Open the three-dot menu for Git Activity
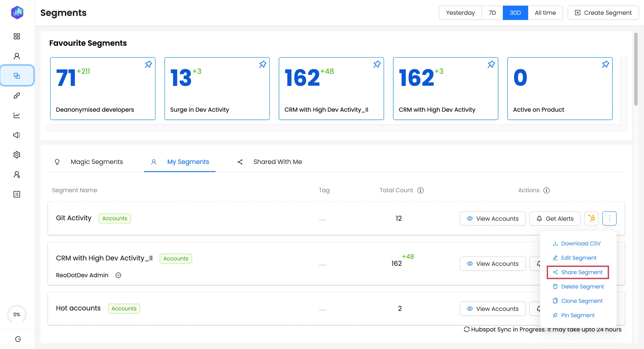This screenshot has width=644, height=349. pyautogui.click(x=609, y=218)
